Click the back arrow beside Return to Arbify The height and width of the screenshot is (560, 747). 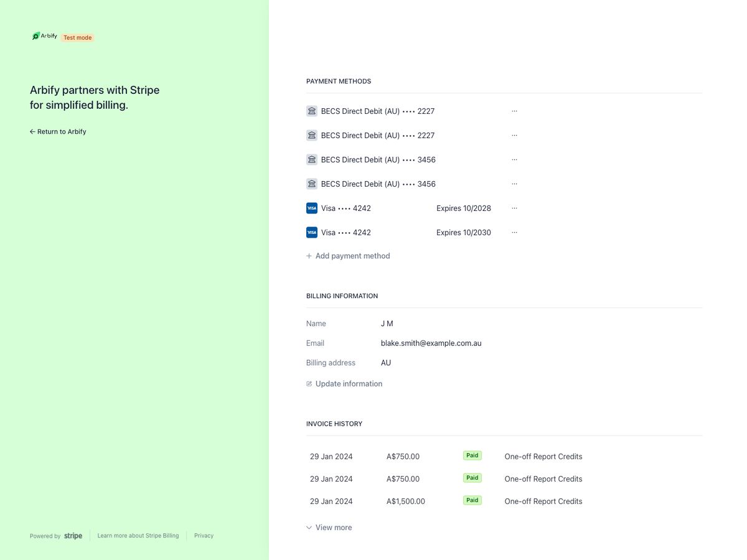tap(32, 131)
